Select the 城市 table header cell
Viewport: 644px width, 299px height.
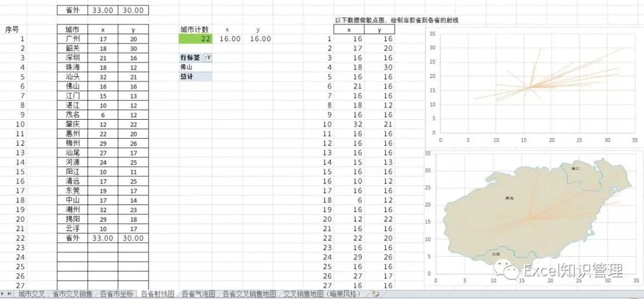click(72, 29)
